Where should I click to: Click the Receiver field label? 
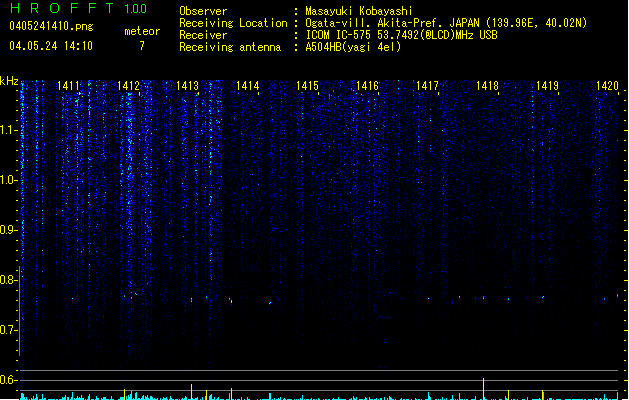[x=203, y=35]
